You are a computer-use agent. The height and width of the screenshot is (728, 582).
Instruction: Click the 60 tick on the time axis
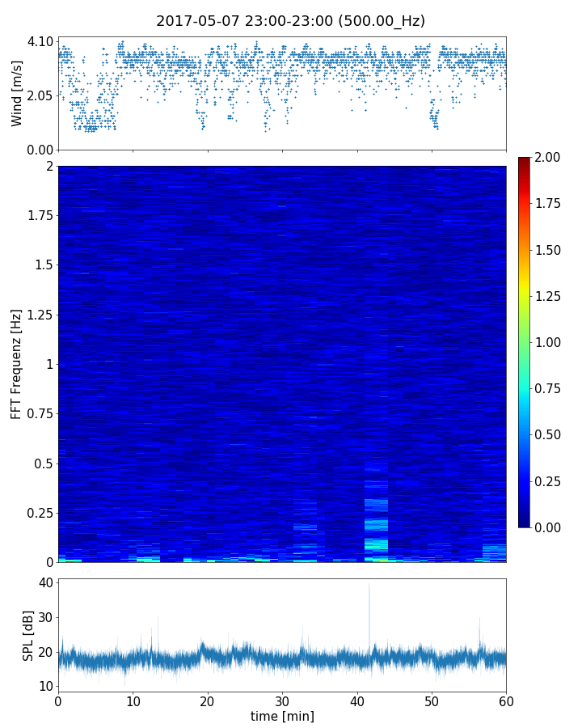click(506, 700)
